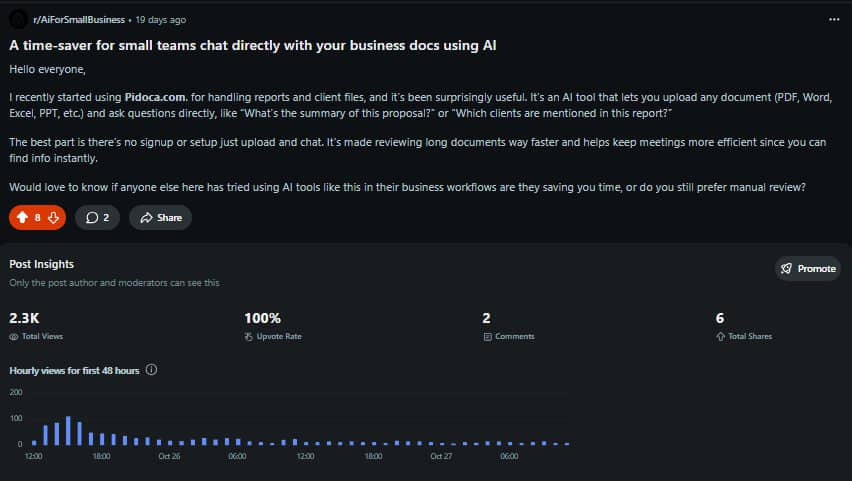Click the Total Shares icon
The image size is (852, 481).
[720, 337]
